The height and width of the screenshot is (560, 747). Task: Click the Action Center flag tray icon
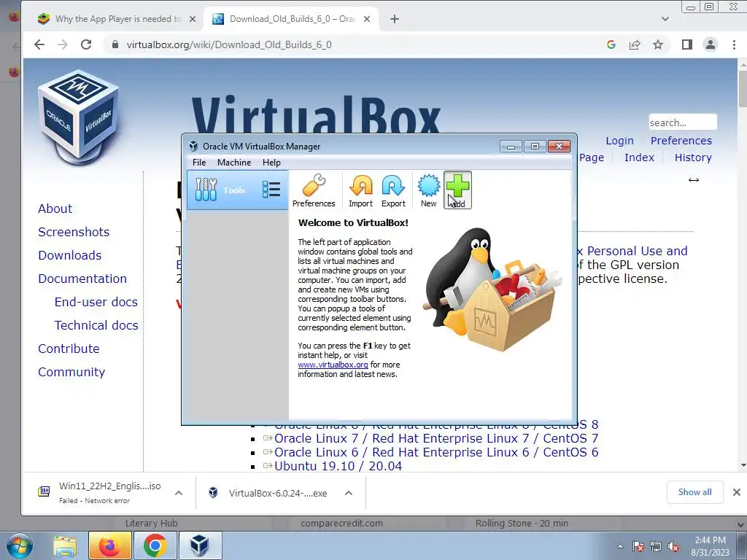coord(638,547)
